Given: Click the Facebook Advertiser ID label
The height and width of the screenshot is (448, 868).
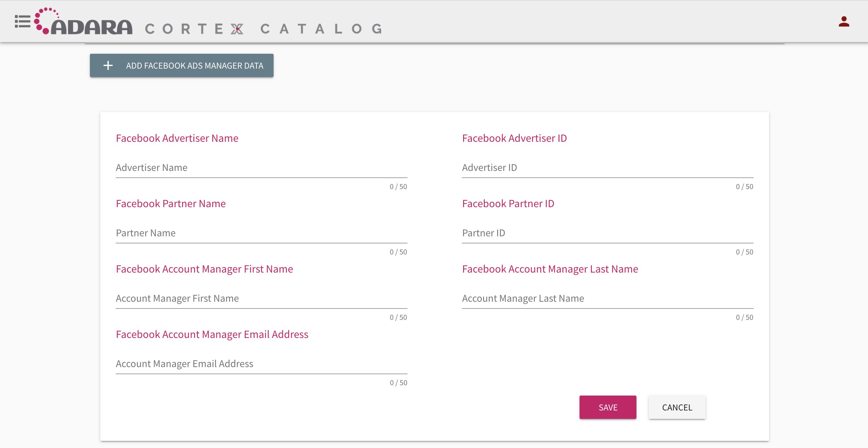Looking at the screenshot, I should click(x=514, y=138).
